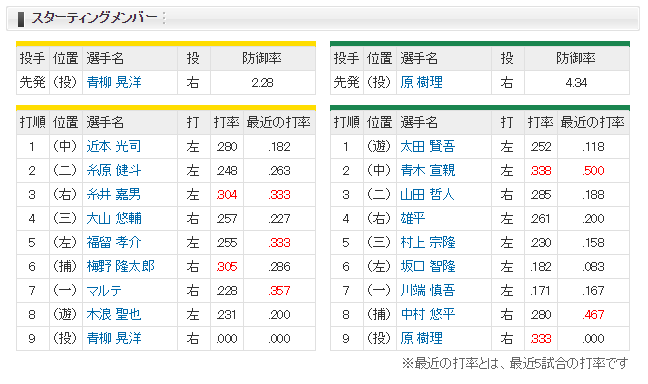
Task: Open player link 糸原 健斗
Action: [114, 170]
